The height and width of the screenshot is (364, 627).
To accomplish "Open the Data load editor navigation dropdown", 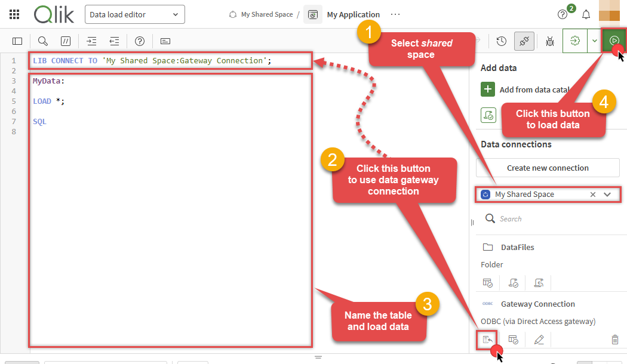I will pos(134,14).
